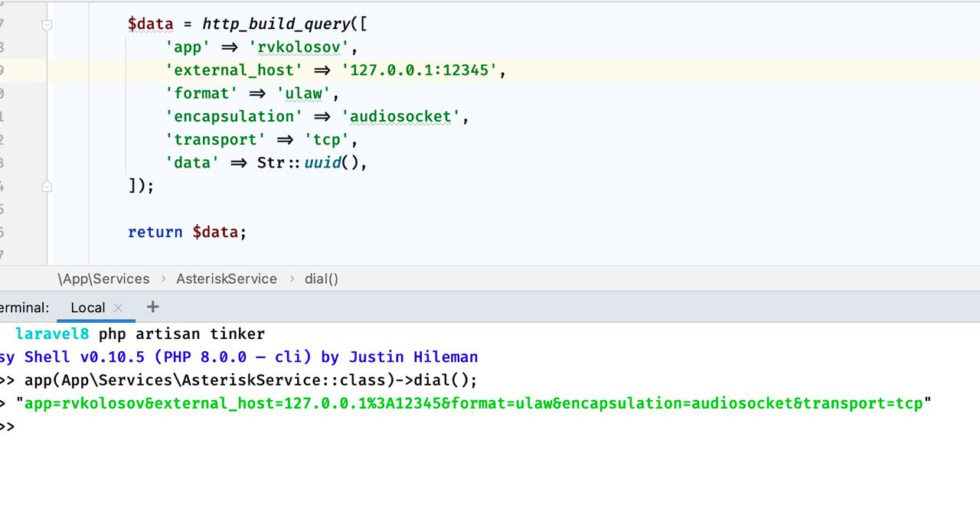Image resolution: width=980 pixels, height=508 pixels.
Task: Click the '127.0.0.1:12345' string value
Action: pyautogui.click(x=420, y=70)
